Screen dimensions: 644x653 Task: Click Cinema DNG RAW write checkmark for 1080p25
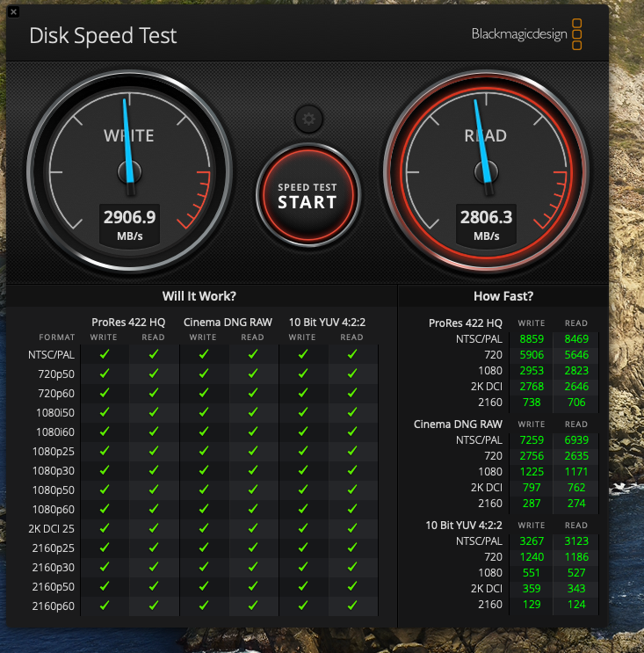point(204,451)
